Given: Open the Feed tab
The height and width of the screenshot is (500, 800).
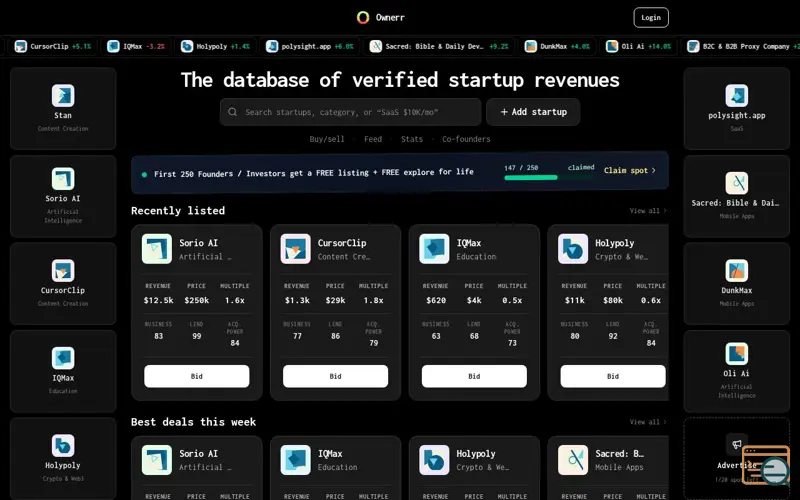Looking at the screenshot, I should [373, 139].
